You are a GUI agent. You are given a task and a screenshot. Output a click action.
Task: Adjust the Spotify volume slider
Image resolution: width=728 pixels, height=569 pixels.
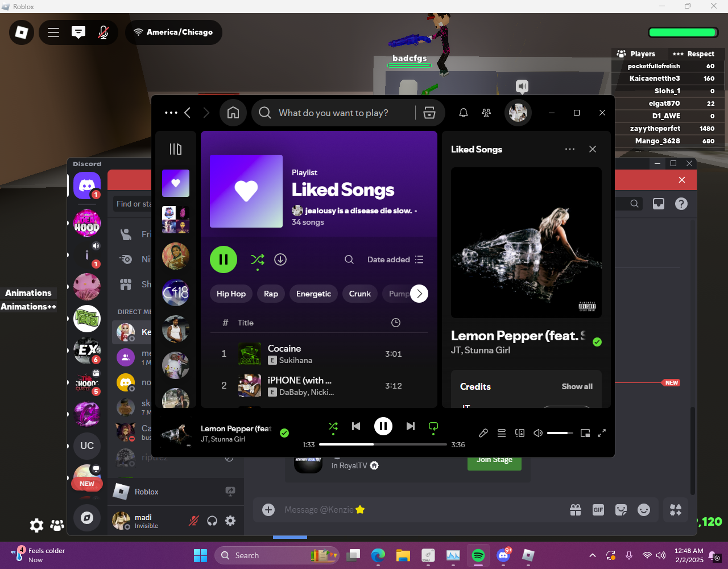point(560,433)
